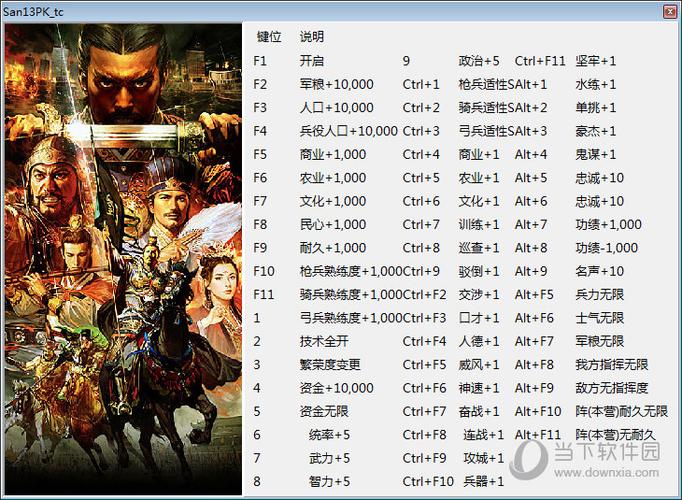
Task: Click the 民心+1,000 entry
Action: tap(333, 224)
